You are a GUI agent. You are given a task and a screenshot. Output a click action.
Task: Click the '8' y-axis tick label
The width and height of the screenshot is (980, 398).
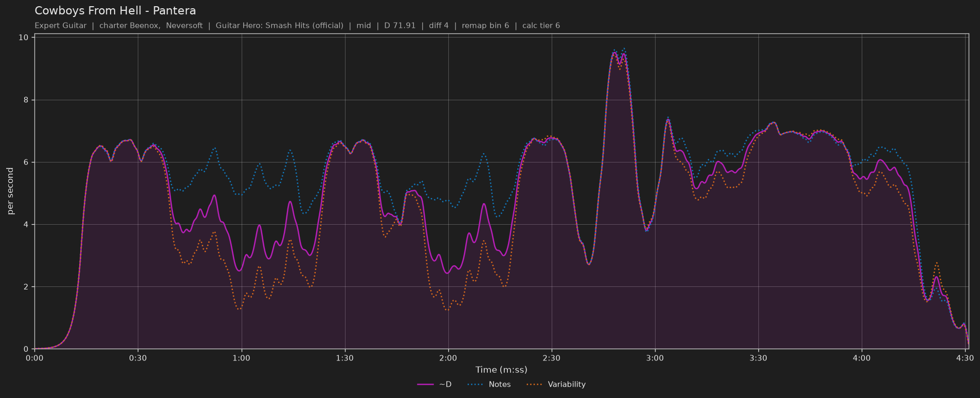(26, 100)
